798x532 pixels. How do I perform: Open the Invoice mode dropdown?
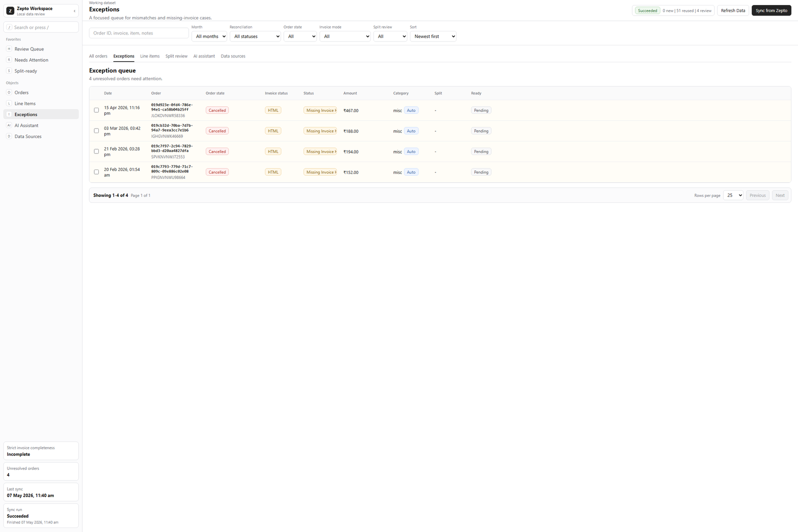[x=345, y=36]
